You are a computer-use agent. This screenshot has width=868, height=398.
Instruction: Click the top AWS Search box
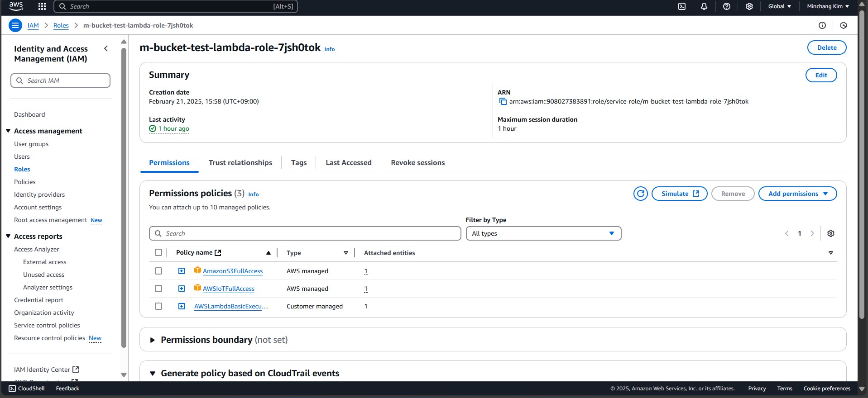[x=176, y=6]
